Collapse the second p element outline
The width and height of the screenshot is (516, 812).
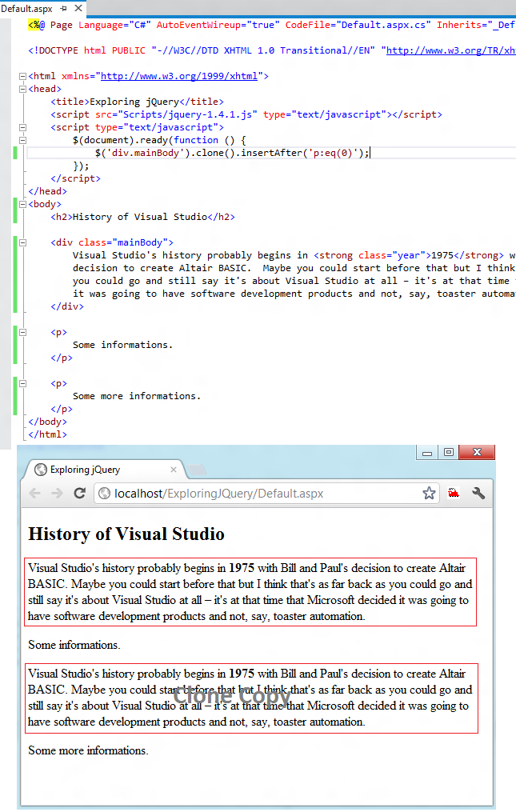22,384
